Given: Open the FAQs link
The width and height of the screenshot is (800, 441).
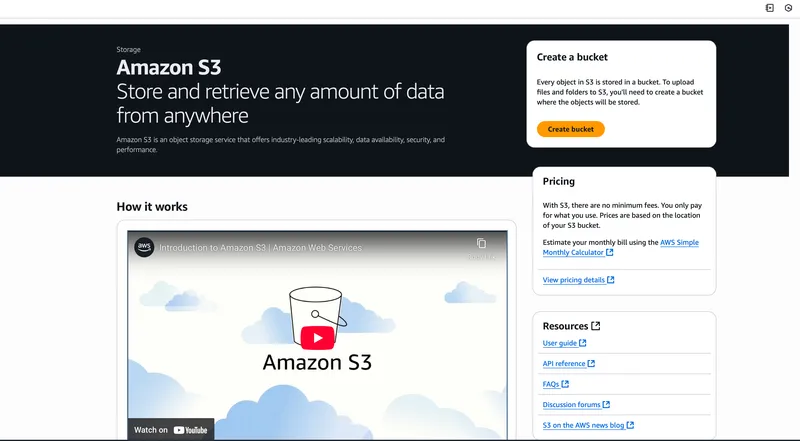Looking at the screenshot, I should [x=550, y=384].
